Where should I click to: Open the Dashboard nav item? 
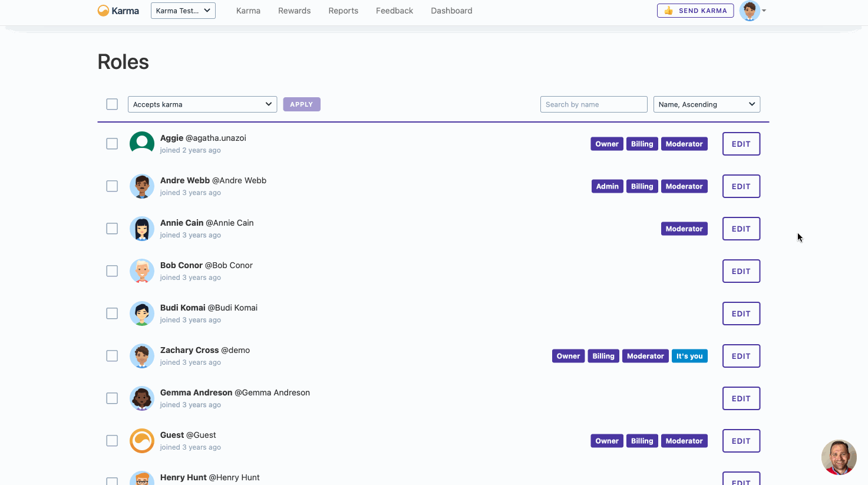[x=451, y=11]
